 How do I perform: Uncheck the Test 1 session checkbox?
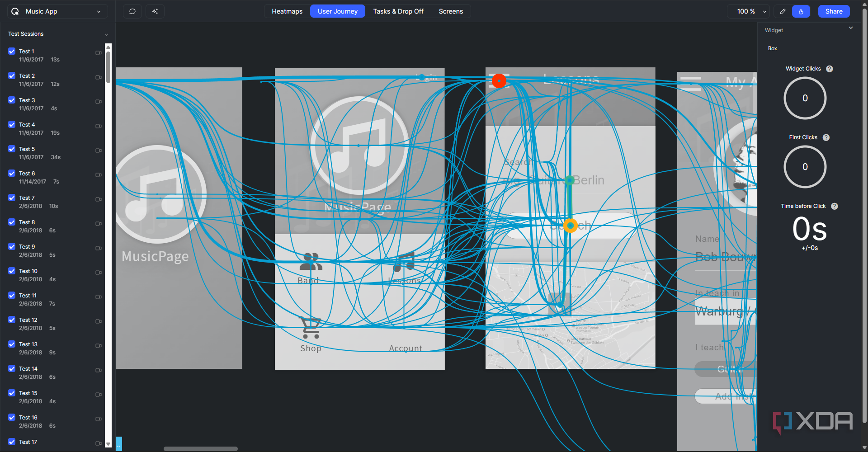point(12,51)
